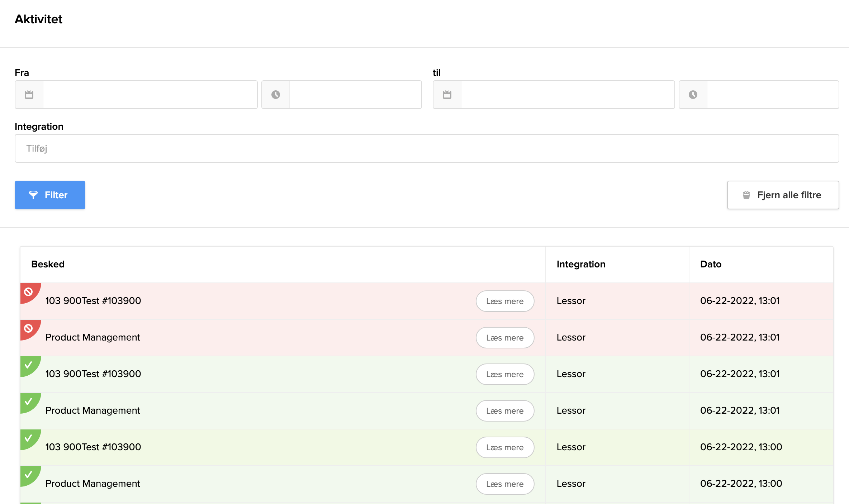Click the Fra clock icon
This screenshot has width=849, height=504.
tap(276, 95)
